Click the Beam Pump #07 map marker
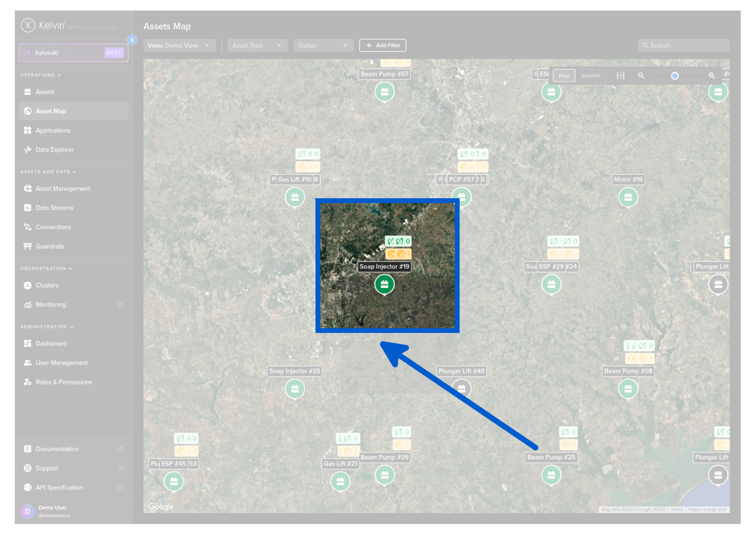 coord(384,92)
